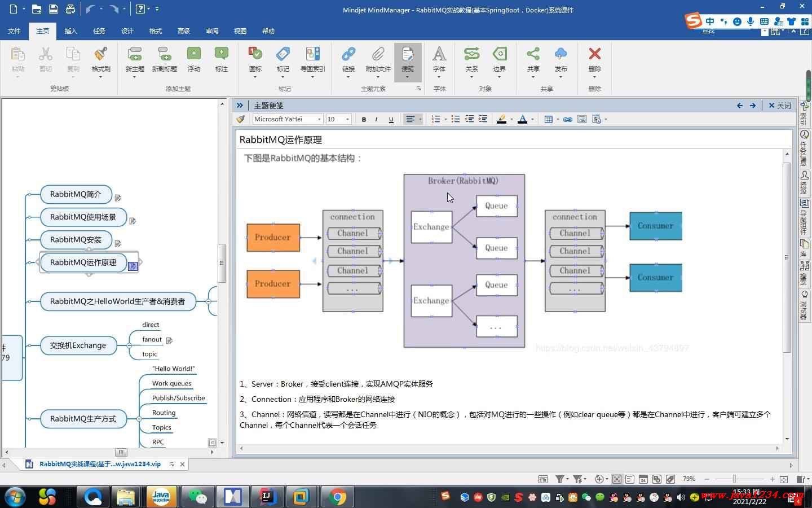Open the Icons (图标) marker tool
The height and width of the screenshot is (508, 812).
point(255,54)
